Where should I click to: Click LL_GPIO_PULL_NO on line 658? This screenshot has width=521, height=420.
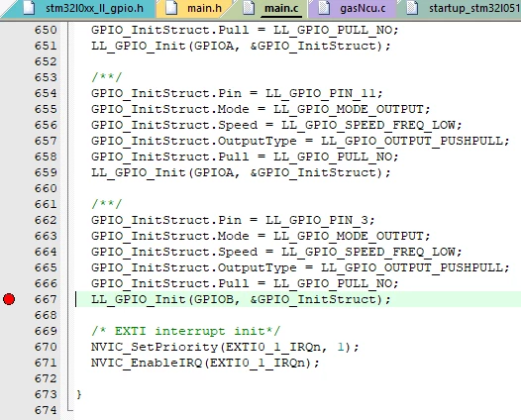pyautogui.click(x=333, y=157)
